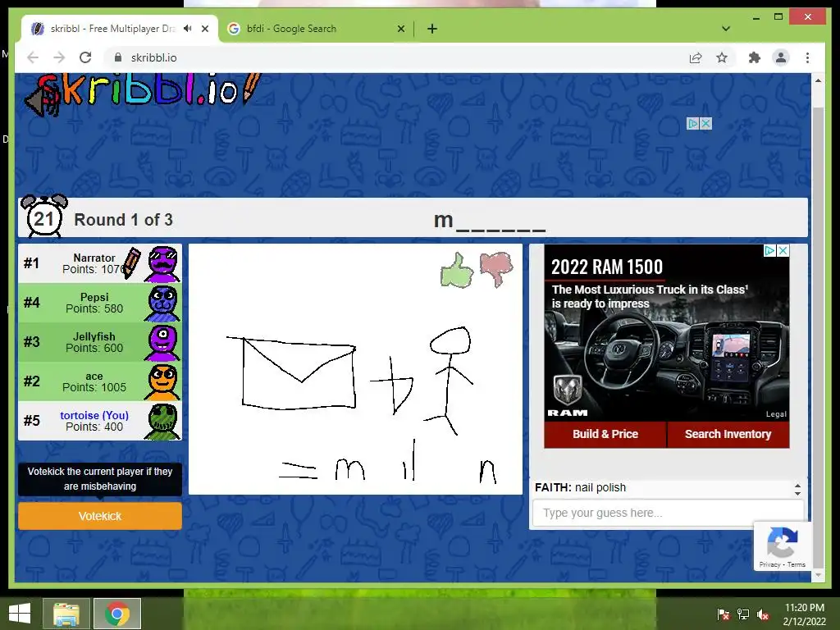Screen dimensions: 840x630
Task: Click the reCAPTCHA badge
Action: (782, 546)
